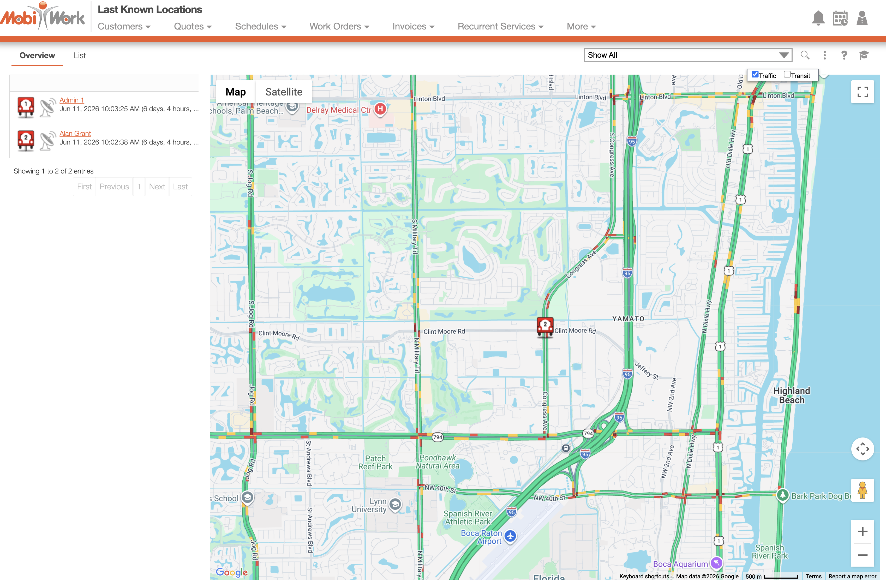Open the Schedules dropdown menu

point(261,26)
